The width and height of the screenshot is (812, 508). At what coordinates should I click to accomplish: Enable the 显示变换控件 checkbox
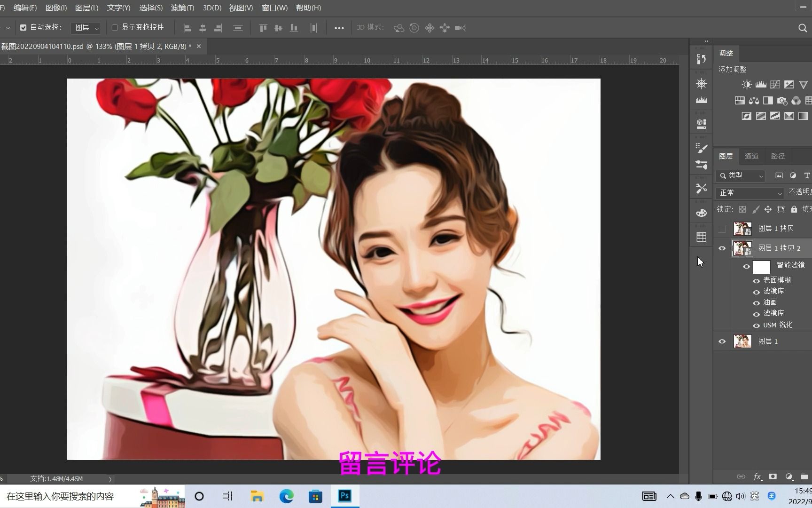point(115,28)
